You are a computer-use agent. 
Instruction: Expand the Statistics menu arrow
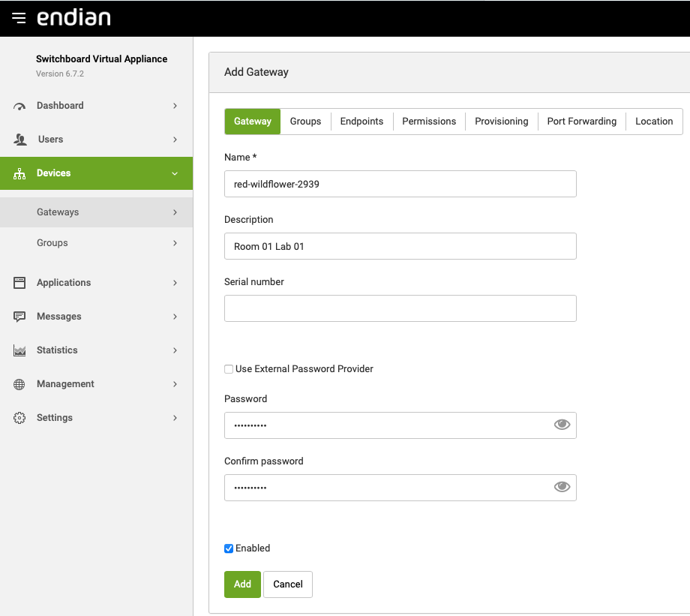pyautogui.click(x=175, y=350)
